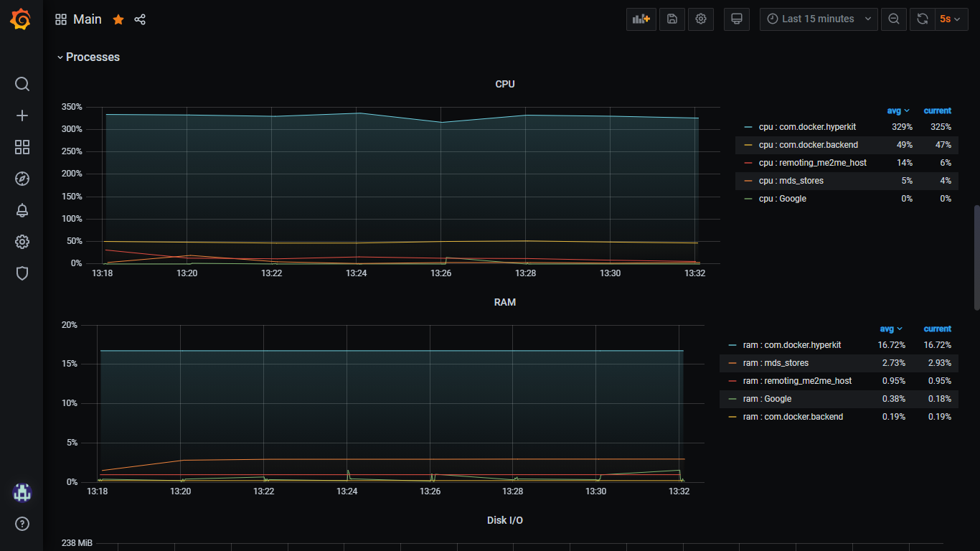Toggle cpu : Google series
980x551 pixels.
pyautogui.click(x=783, y=199)
